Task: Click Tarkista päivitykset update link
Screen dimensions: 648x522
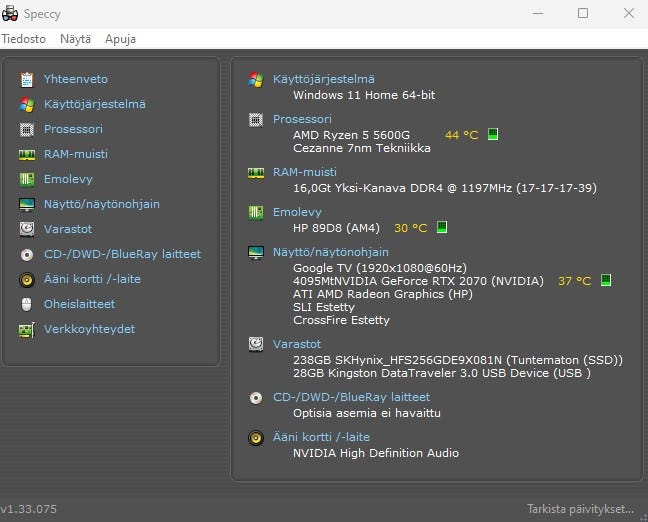Action: pos(581,509)
